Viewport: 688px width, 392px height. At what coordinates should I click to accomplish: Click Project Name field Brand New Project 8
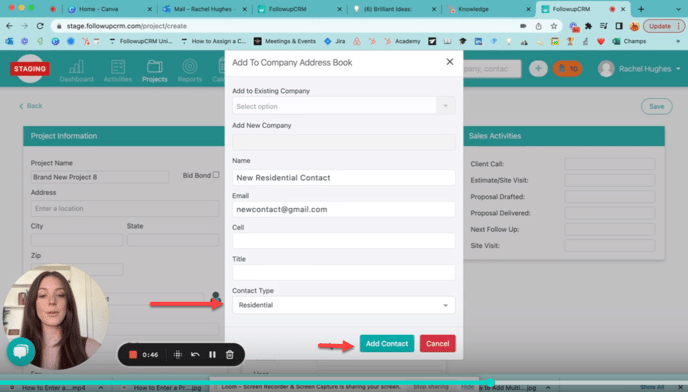coord(100,177)
